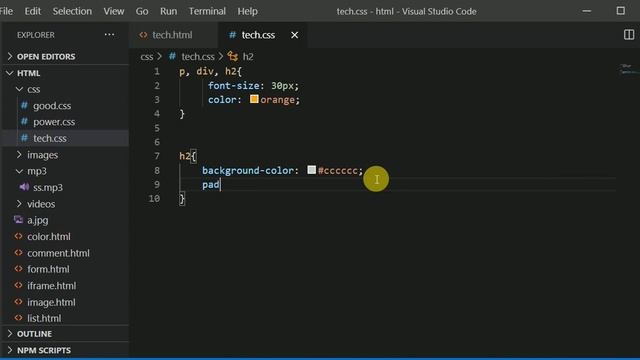Close the tech.css tab
Screen dimensions: 640x360
(294, 35)
